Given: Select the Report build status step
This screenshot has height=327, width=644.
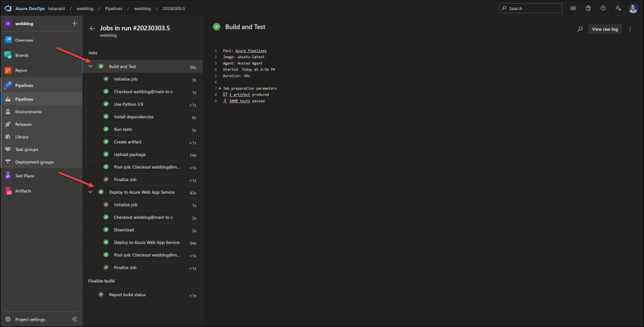Looking at the screenshot, I should click(x=143, y=294).
